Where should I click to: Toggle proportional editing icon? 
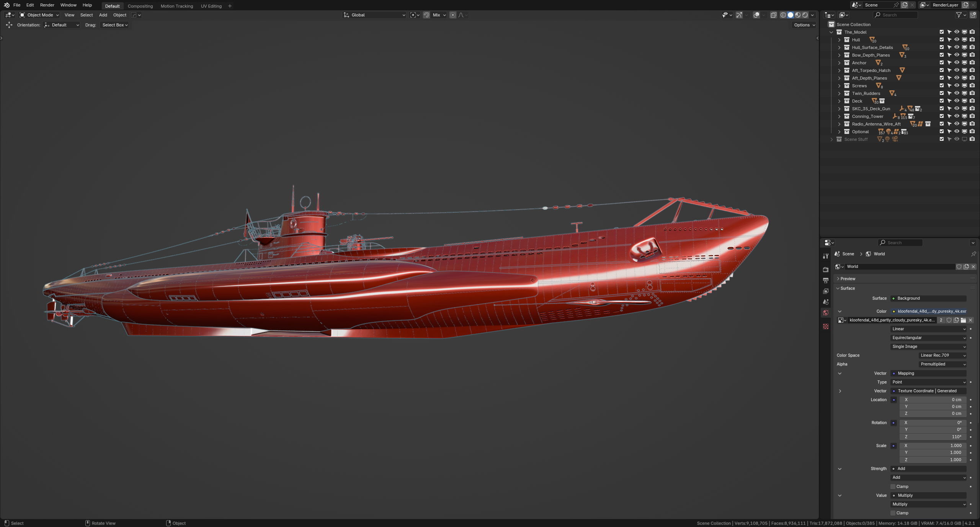[x=453, y=15]
